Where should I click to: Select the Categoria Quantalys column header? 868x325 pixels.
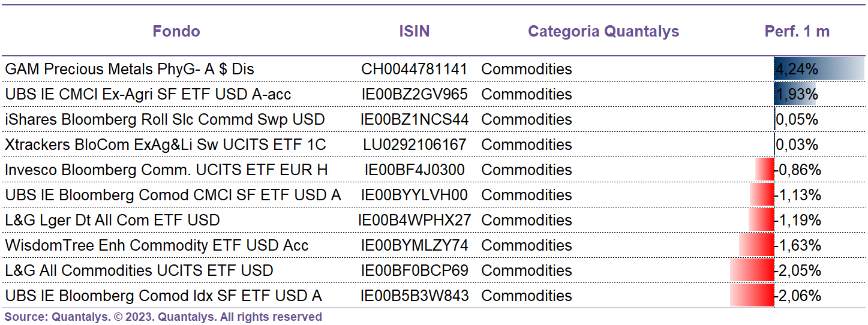(603, 31)
